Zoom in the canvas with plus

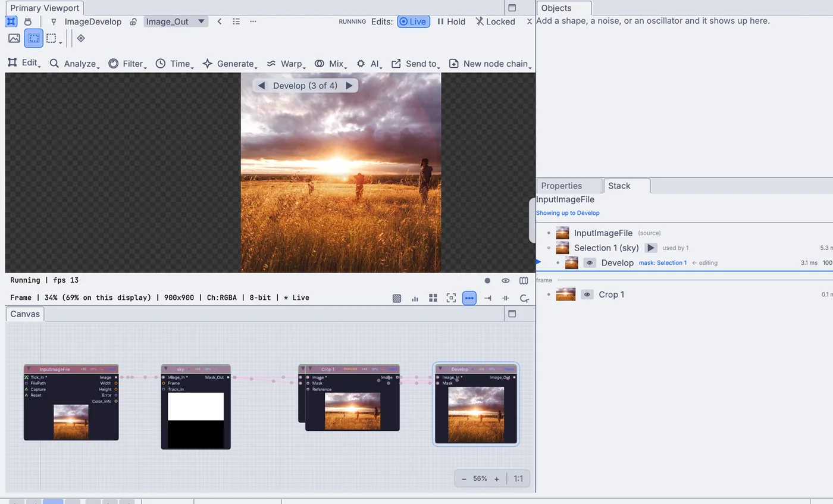(496, 478)
